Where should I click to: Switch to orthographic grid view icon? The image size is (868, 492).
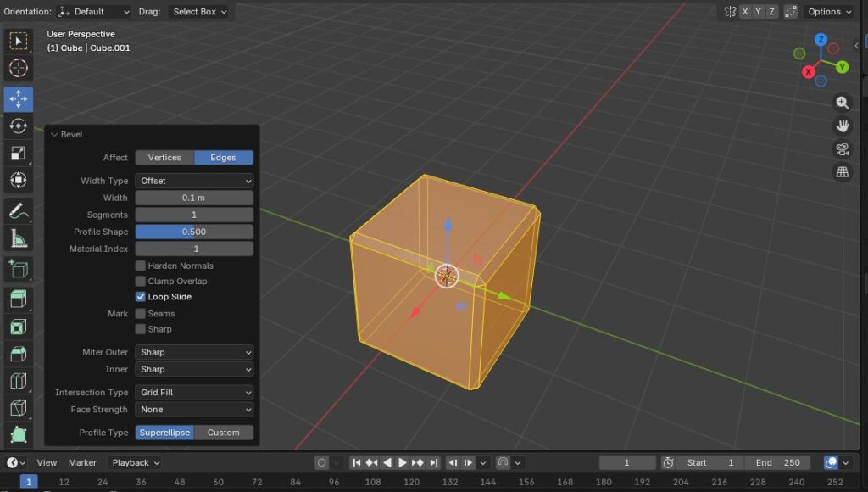[x=842, y=172]
